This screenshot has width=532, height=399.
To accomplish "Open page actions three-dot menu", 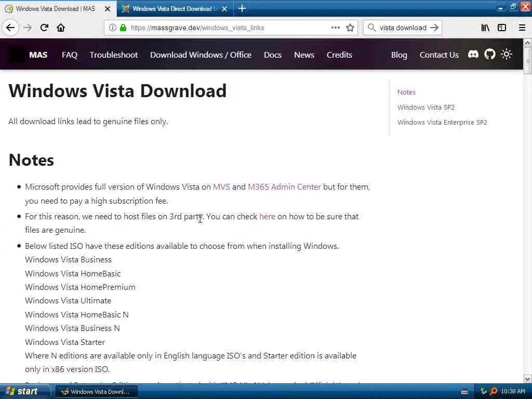I will 335,28.
